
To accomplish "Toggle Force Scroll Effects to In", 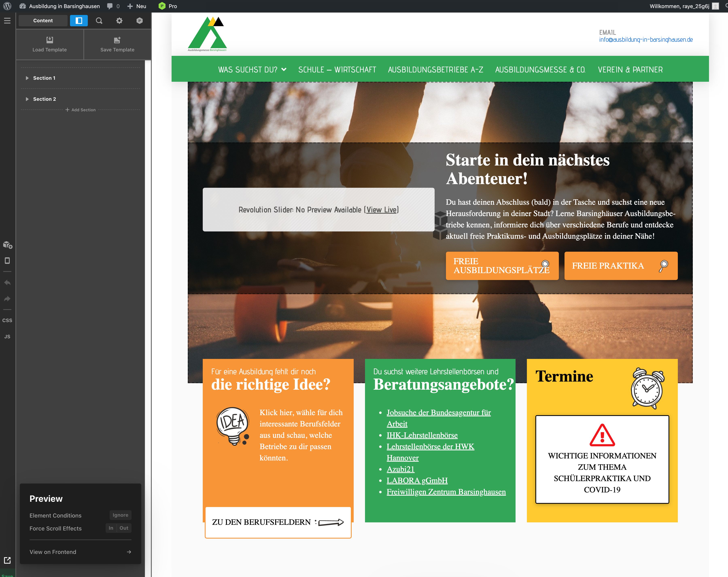I will click(111, 528).
